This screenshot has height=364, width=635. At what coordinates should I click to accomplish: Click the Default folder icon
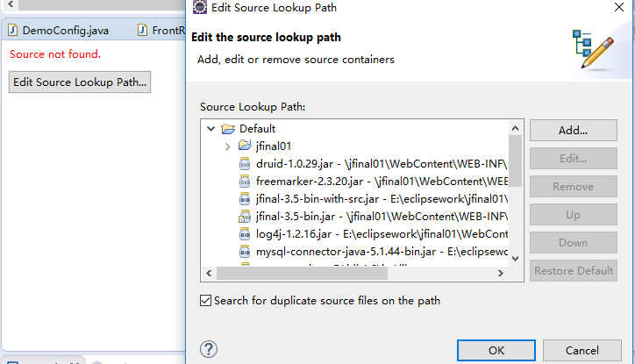click(228, 129)
